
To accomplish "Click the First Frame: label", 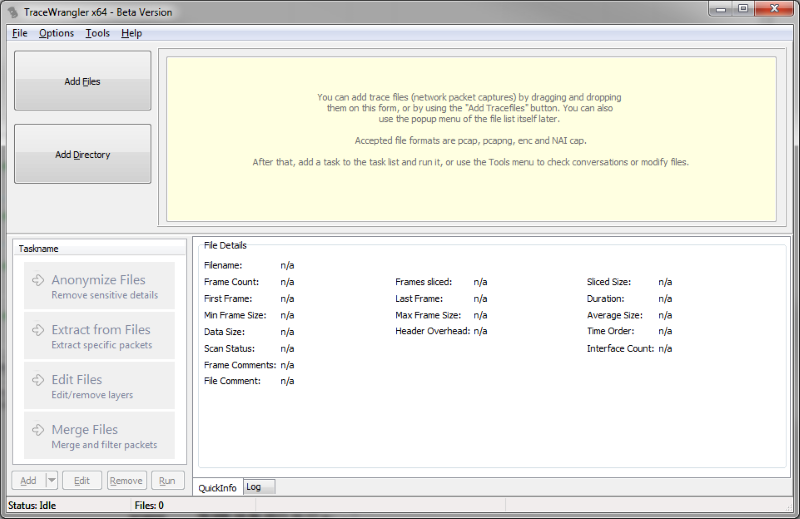I will (x=228, y=299).
